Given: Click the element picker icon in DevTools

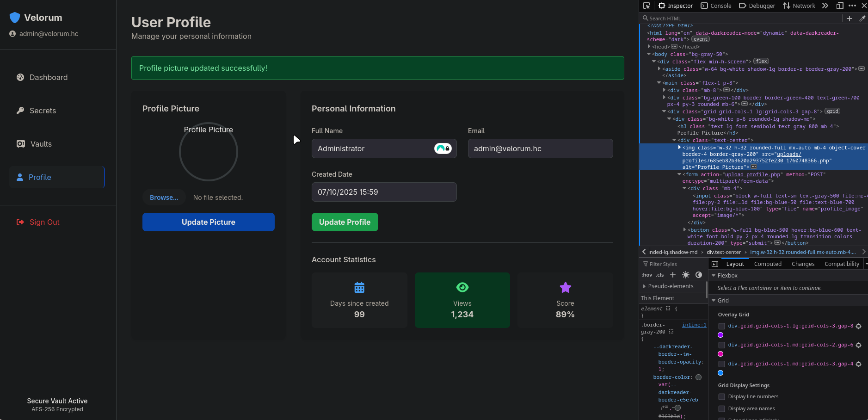Looking at the screenshot, I should (x=646, y=6).
